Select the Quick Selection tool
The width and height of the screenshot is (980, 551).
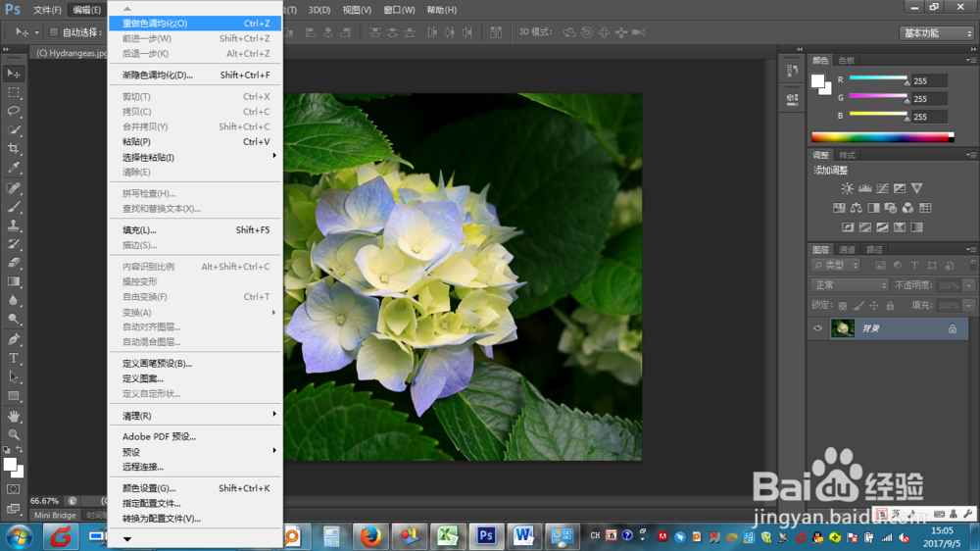[x=14, y=130]
